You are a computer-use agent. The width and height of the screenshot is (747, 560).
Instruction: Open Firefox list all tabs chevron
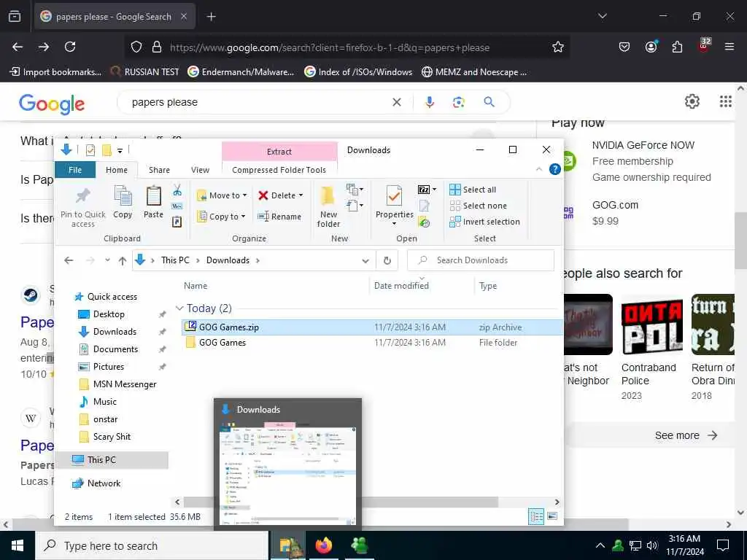[x=602, y=16]
